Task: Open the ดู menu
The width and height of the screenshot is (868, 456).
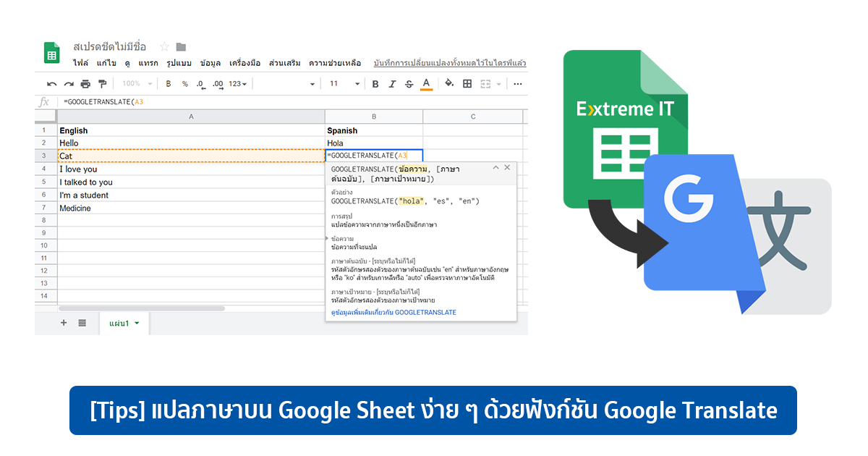Action: [x=127, y=63]
